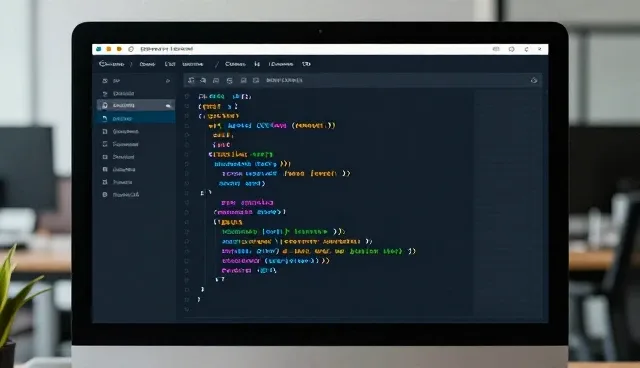Click the arrow icon on the top sidebar row
Image resolution: width=640 pixels, height=368 pixels.
tap(167, 81)
